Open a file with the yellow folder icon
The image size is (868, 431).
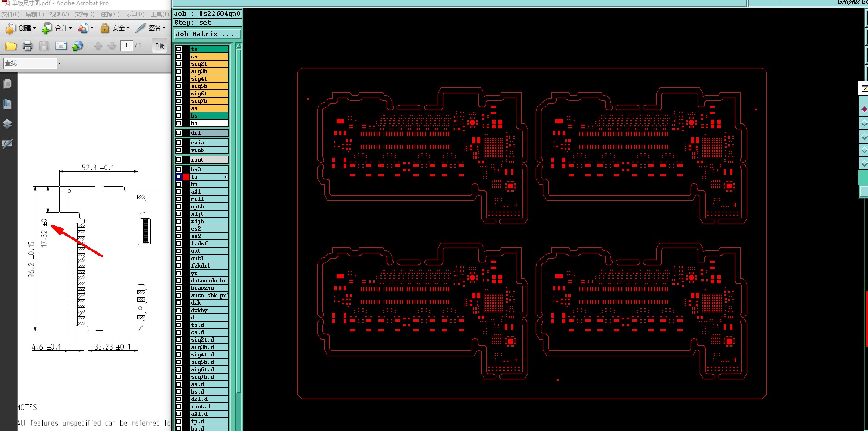point(11,46)
